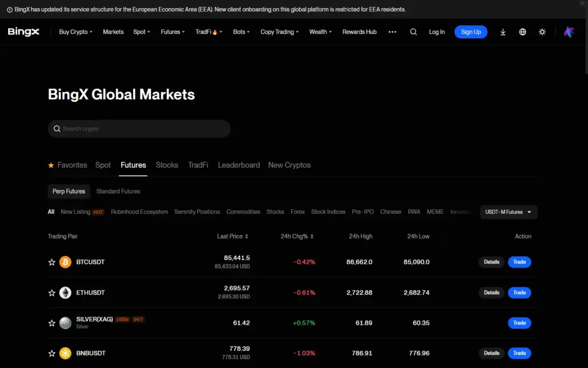Click the BTCUSDT last price 85,441.5
The height and width of the screenshot is (368, 588).
point(237,258)
